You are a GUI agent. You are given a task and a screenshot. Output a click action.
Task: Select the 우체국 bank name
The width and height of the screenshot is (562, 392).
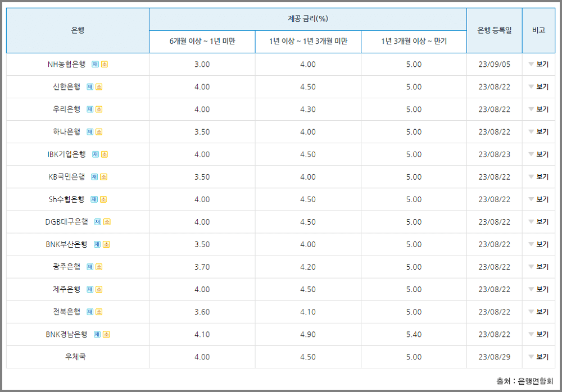coord(75,357)
